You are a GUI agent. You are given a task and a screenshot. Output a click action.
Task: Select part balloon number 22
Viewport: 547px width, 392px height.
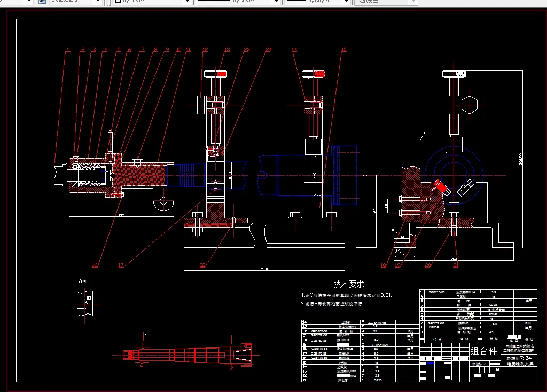(x=202, y=265)
